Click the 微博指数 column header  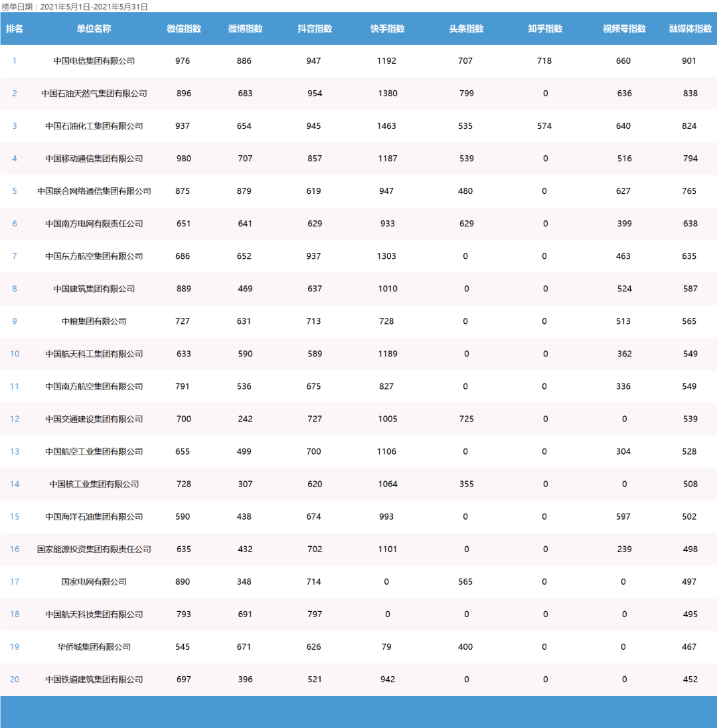(x=245, y=29)
